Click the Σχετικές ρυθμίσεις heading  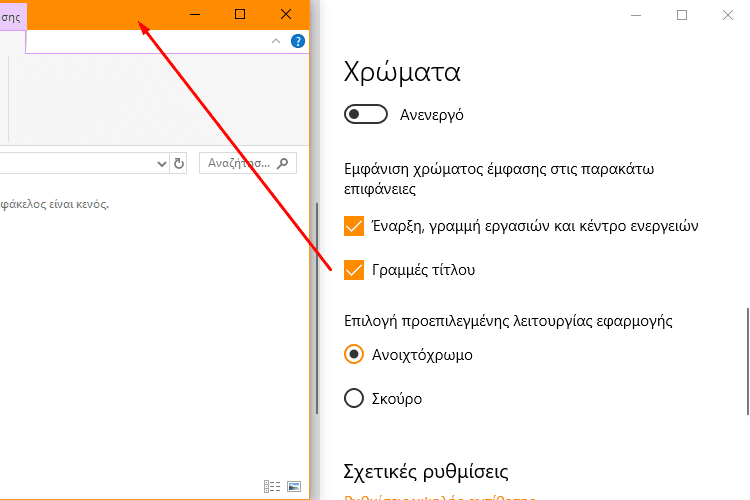tap(426, 472)
